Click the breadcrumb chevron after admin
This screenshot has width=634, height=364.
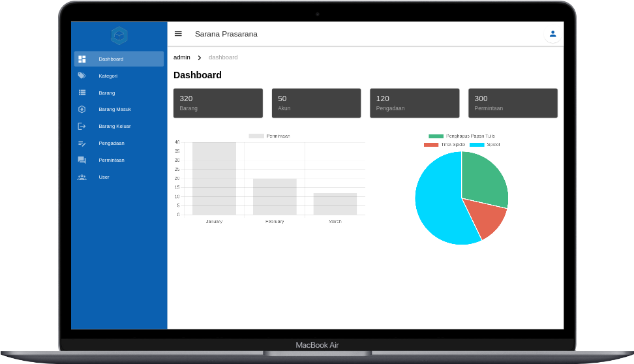(200, 58)
